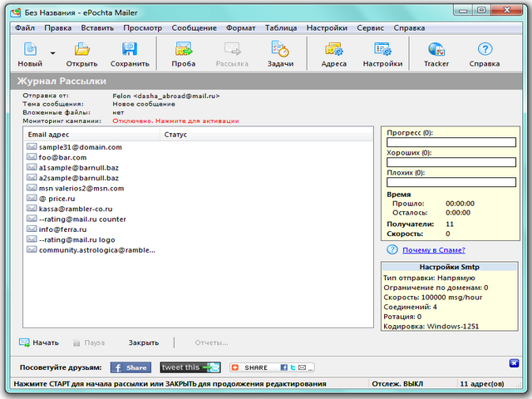Open a file with Открыть icon
This screenshot has height=399, width=532.
81,50
